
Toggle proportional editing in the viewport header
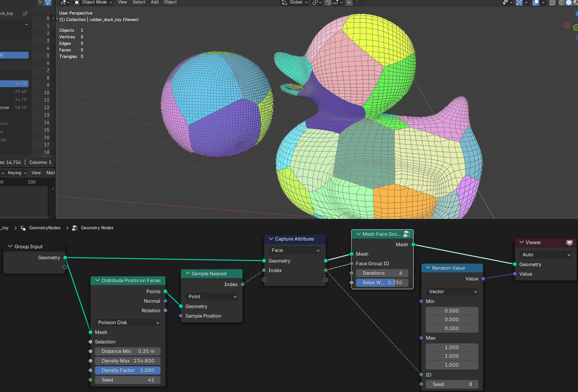[349, 2]
